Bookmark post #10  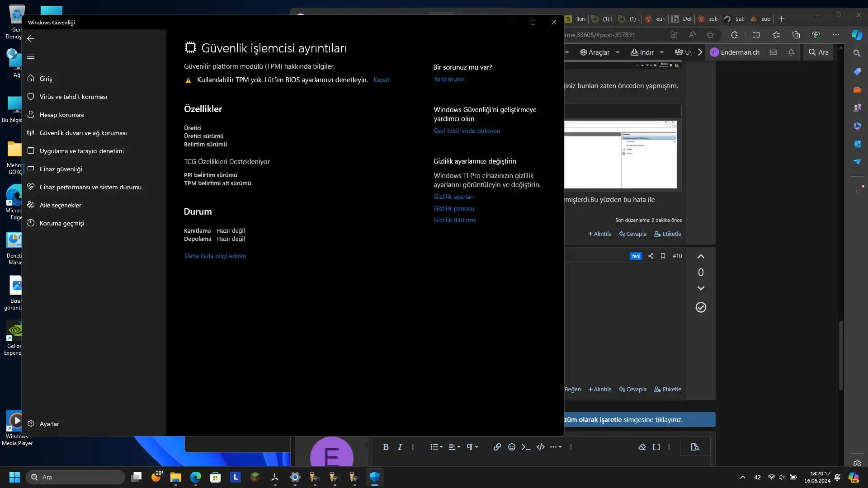click(663, 256)
